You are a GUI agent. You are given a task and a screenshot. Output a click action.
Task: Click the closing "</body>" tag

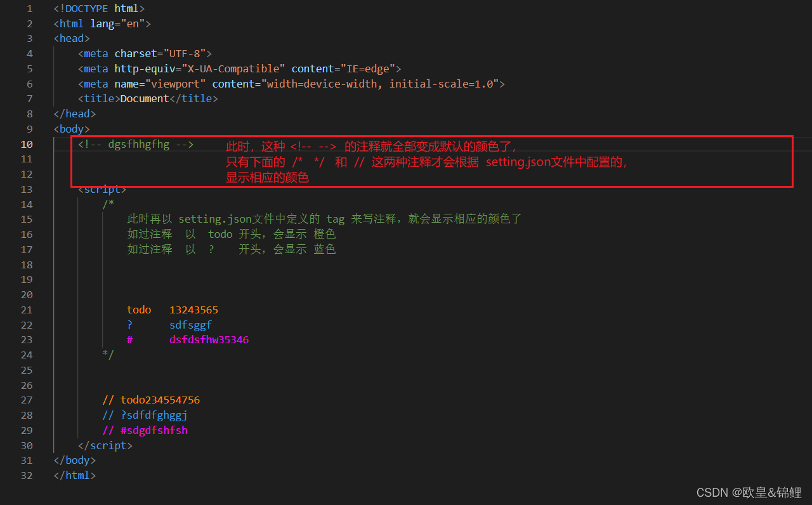(75, 461)
